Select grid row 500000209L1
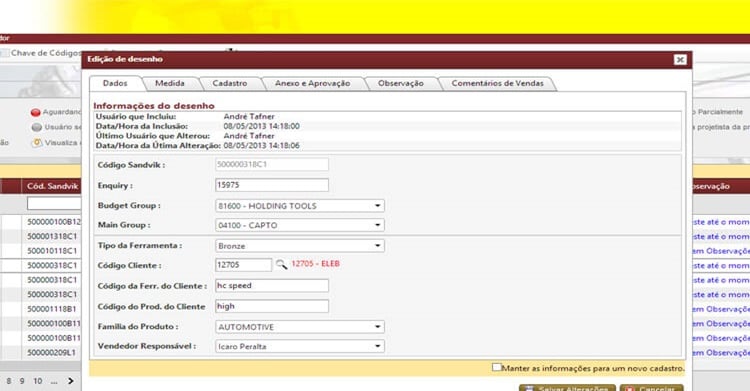This screenshot has width=750, height=391. (52, 353)
